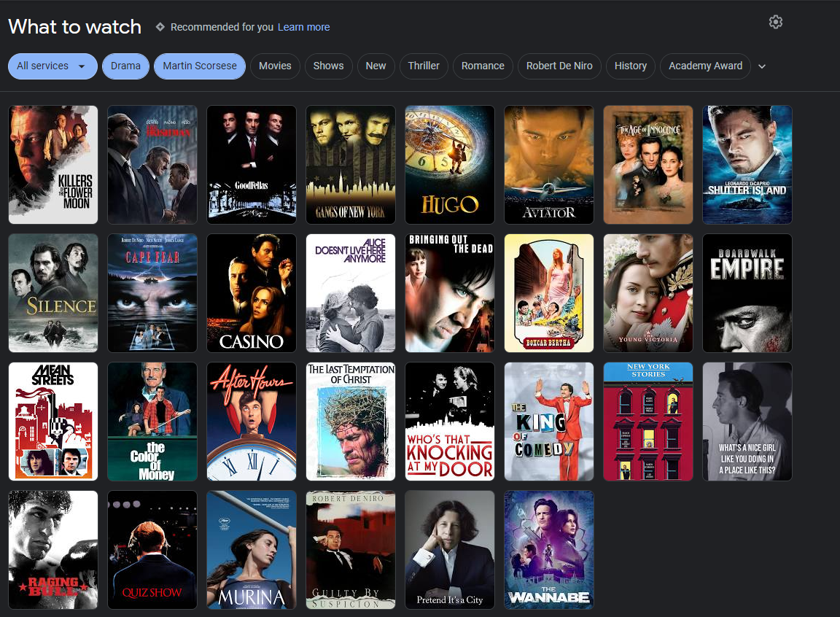This screenshot has width=840, height=617.
Task: Open The Young Victoria poster
Action: click(x=647, y=293)
